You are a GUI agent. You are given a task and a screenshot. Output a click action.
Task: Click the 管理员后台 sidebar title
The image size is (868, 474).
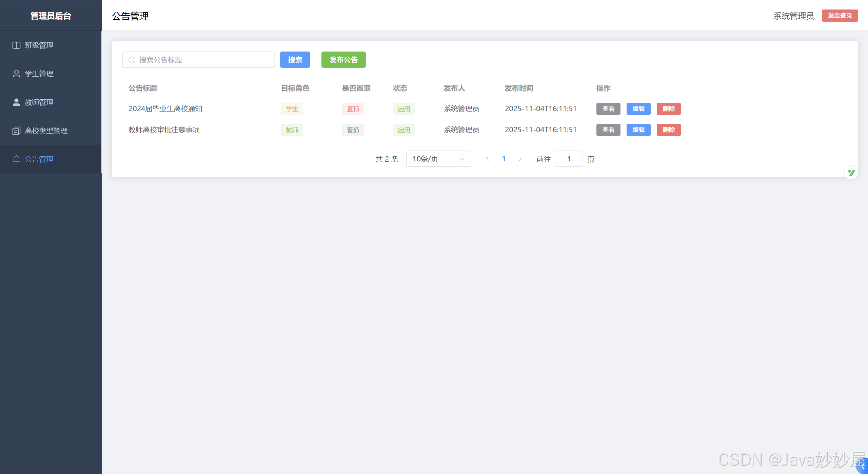tap(51, 16)
